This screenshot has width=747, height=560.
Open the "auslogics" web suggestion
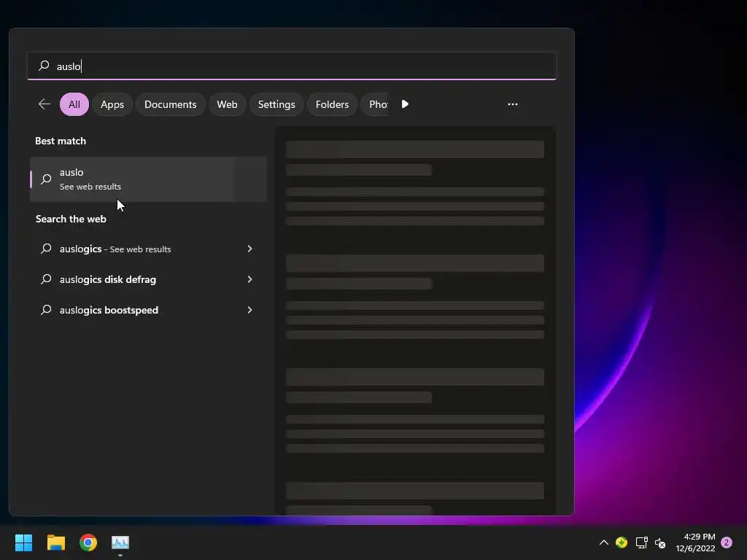coord(148,249)
